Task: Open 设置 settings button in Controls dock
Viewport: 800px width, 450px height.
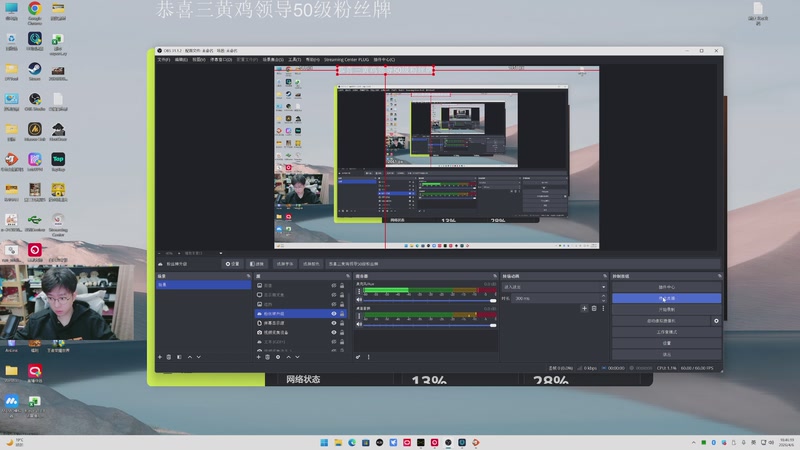Action: pos(666,343)
